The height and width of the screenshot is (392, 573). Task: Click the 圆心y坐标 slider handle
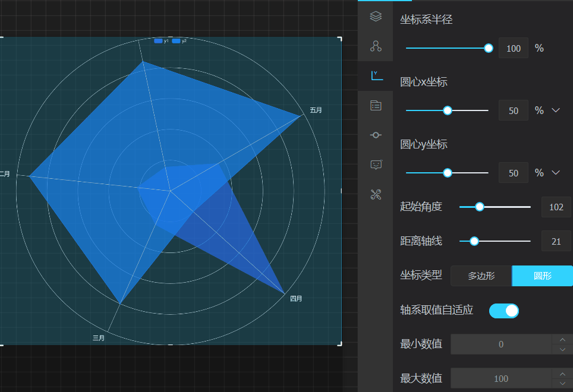click(448, 173)
